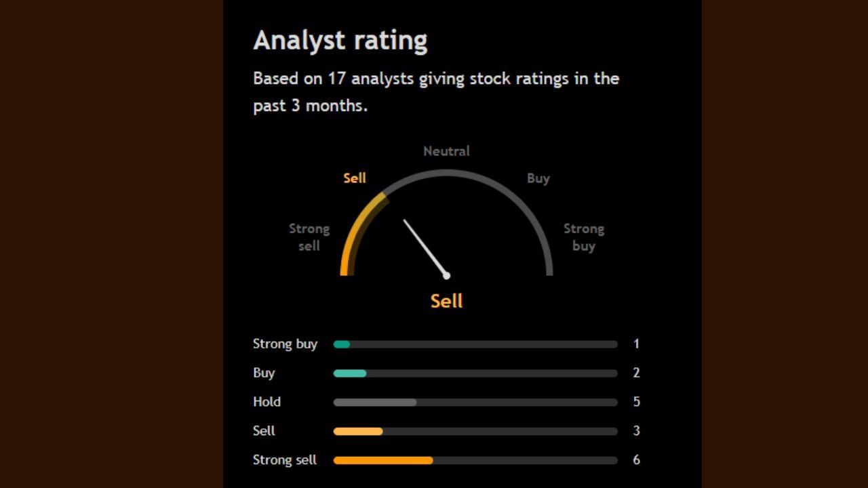The height and width of the screenshot is (488, 868).
Task: Click the Hold rating progress bar
Action: point(475,403)
